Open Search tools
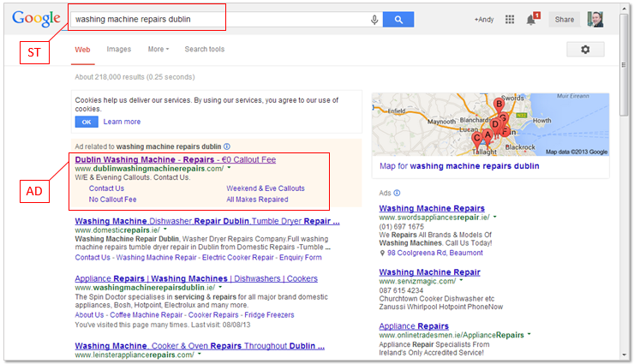The width and height of the screenshot is (634, 364). tap(205, 50)
